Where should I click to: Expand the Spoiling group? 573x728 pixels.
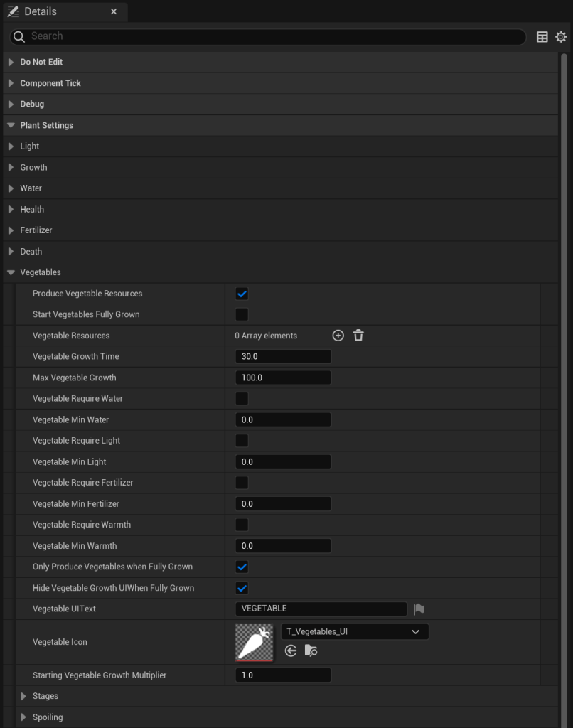click(23, 717)
